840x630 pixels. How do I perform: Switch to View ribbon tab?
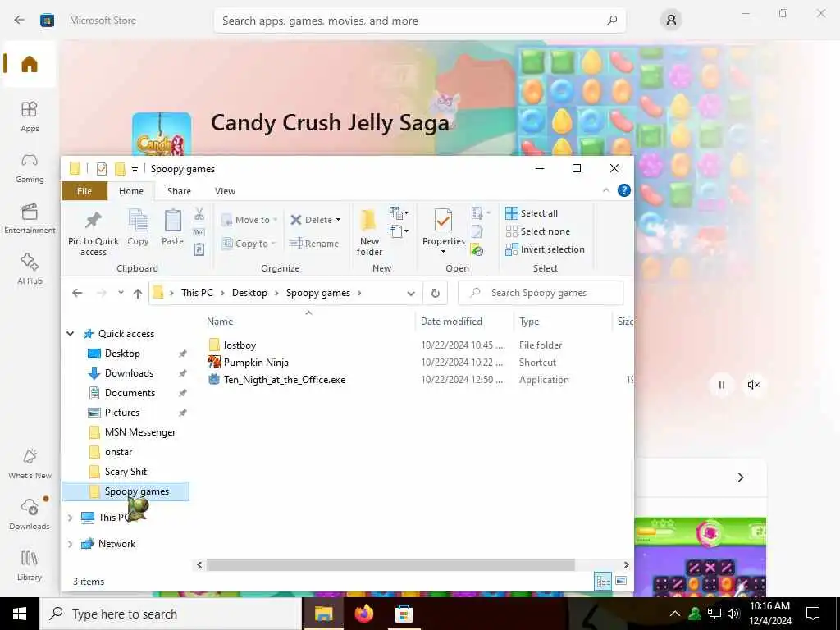pyautogui.click(x=225, y=191)
